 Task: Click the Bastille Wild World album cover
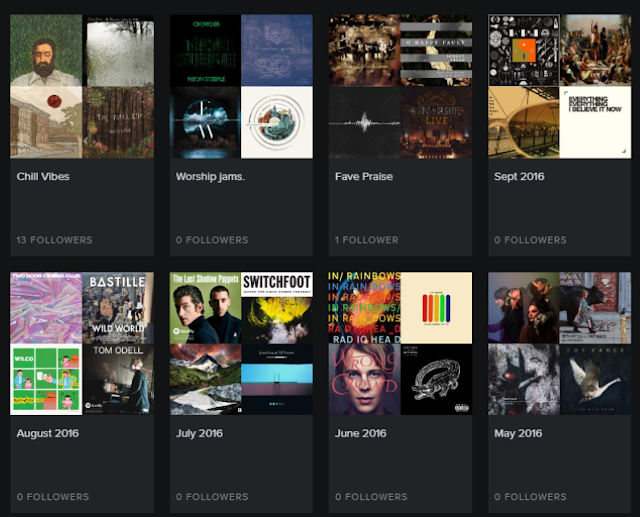118,308
